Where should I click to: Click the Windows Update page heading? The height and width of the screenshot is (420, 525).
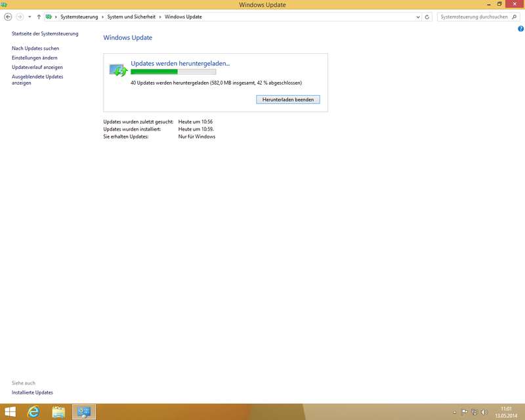[x=127, y=37]
